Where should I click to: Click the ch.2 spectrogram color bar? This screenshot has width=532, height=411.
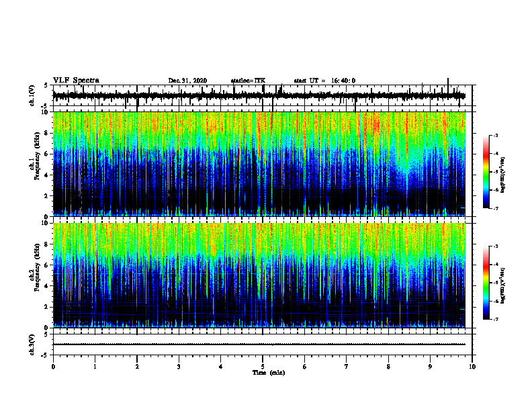(486, 283)
